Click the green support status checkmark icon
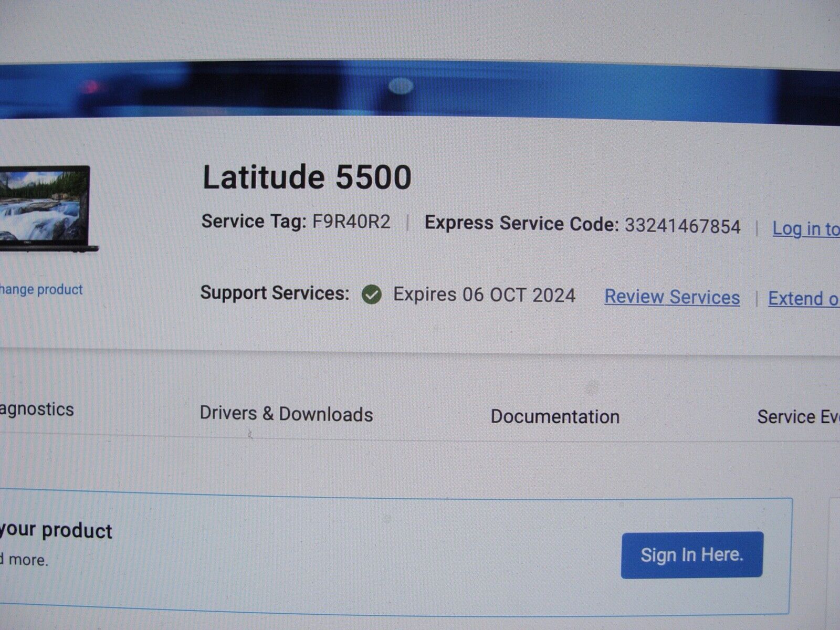The width and height of the screenshot is (840, 630). point(372,295)
